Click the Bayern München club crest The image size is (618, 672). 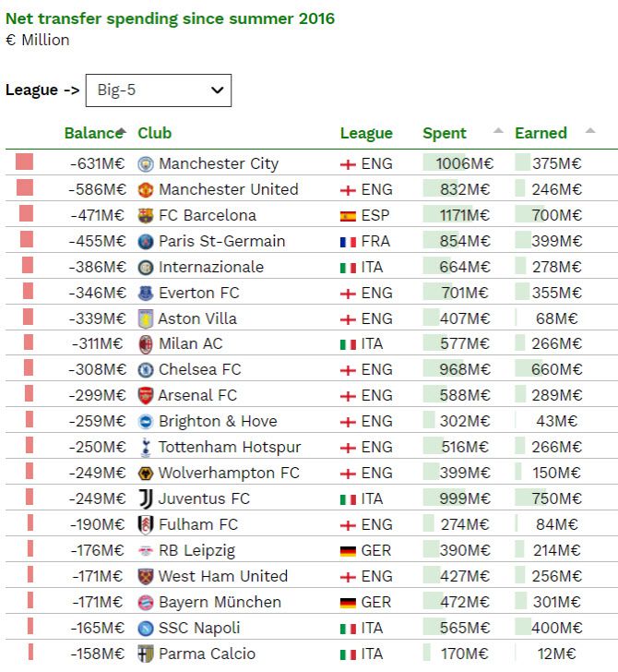(146, 602)
